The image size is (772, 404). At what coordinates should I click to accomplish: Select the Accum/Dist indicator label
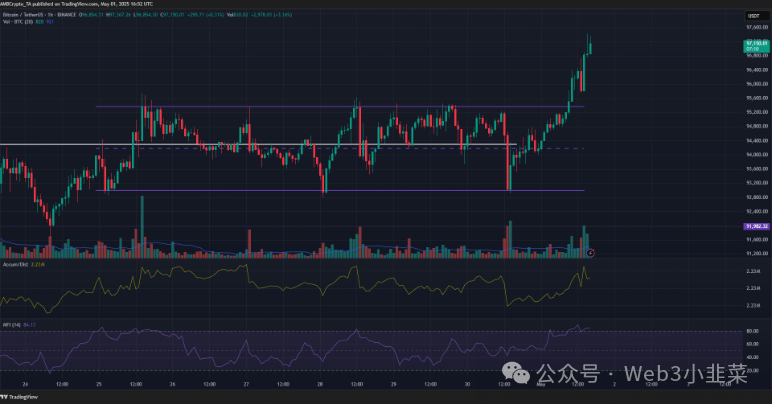[x=14, y=264]
